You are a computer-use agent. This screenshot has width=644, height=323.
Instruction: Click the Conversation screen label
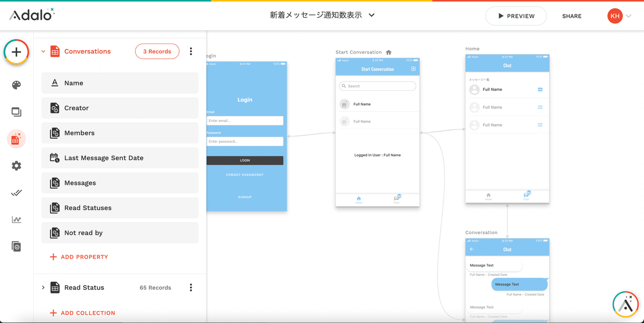coord(481,232)
